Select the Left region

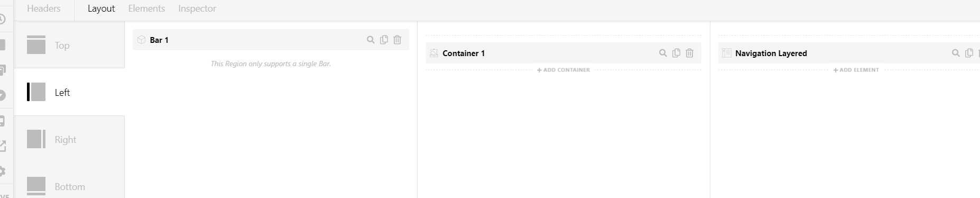tap(69, 92)
